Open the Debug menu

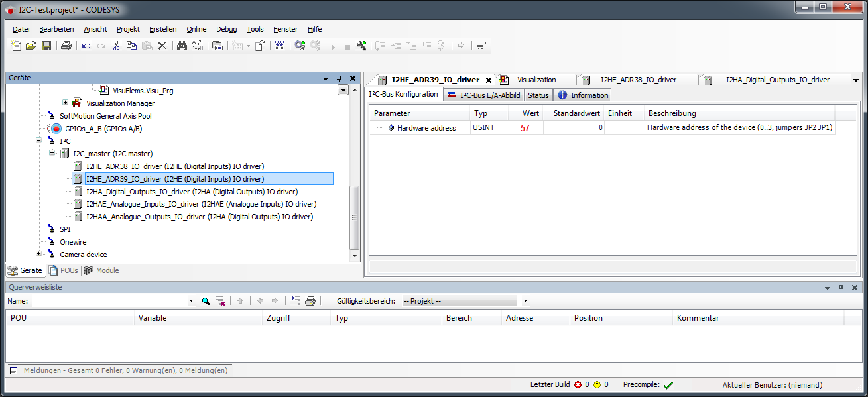tap(226, 29)
